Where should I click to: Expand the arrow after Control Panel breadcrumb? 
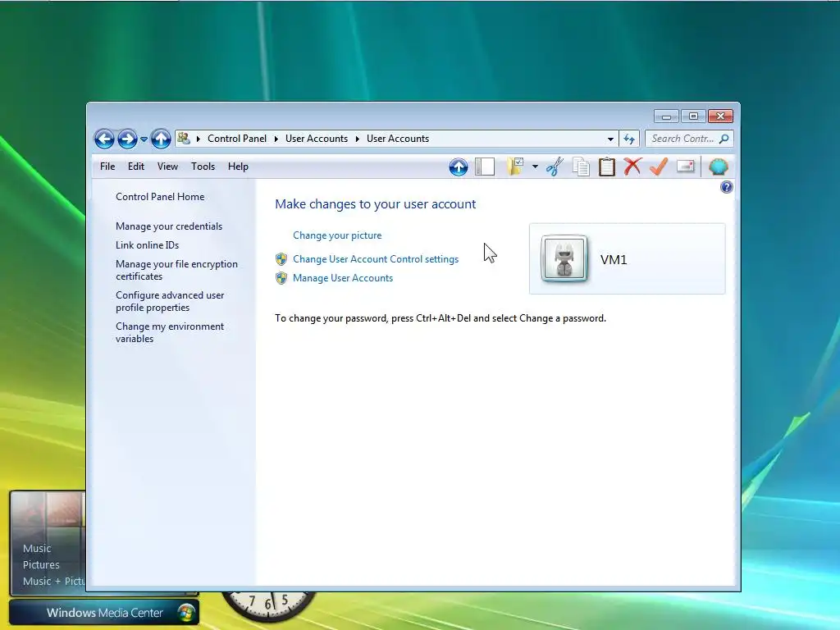(x=276, y=139)
